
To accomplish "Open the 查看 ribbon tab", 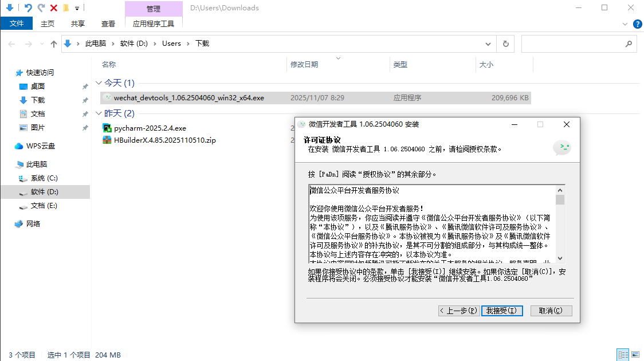I will click(x=108, y=23).
